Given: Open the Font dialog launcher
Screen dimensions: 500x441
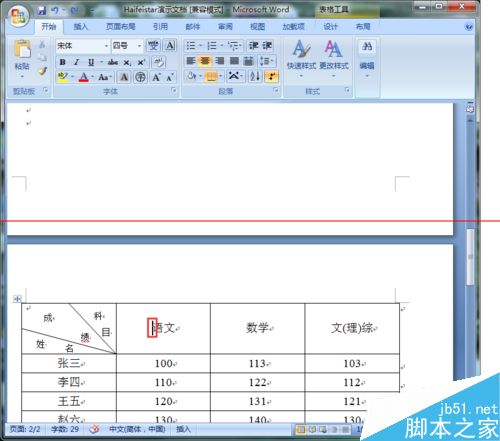Looking at the screenshot, I should click(173, 90).
